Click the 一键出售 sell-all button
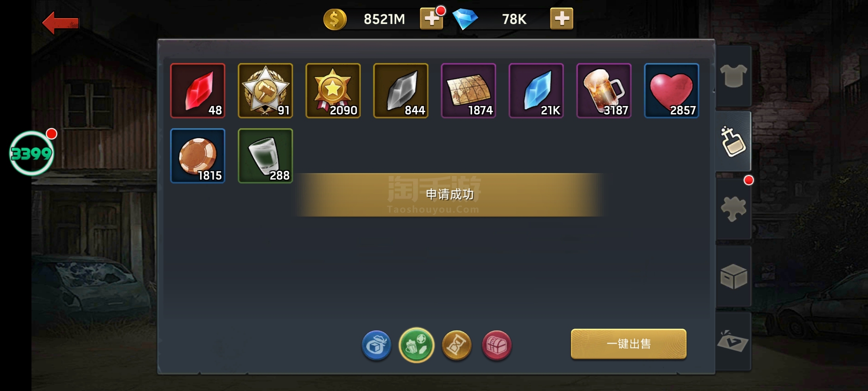This screenshot has height=391, width=868. (629, 344)
